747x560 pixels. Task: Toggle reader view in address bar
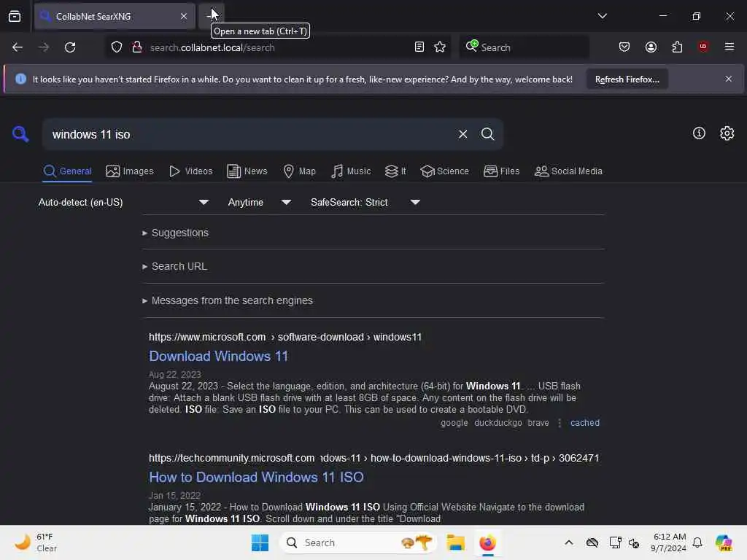coord(419,47)
